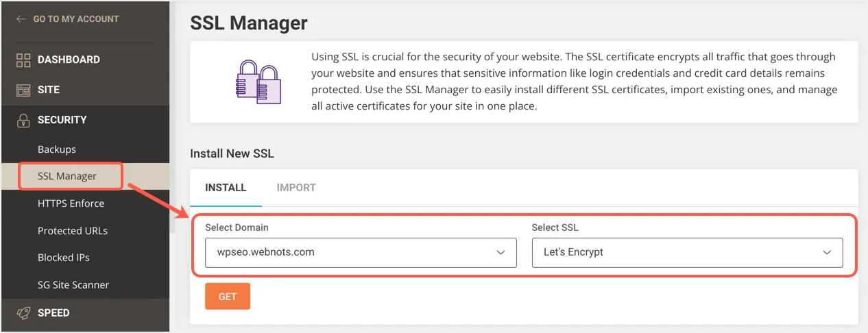Click the purple padlocks illustration
Viewport: 868px width, 333px height.
[259, 82]
